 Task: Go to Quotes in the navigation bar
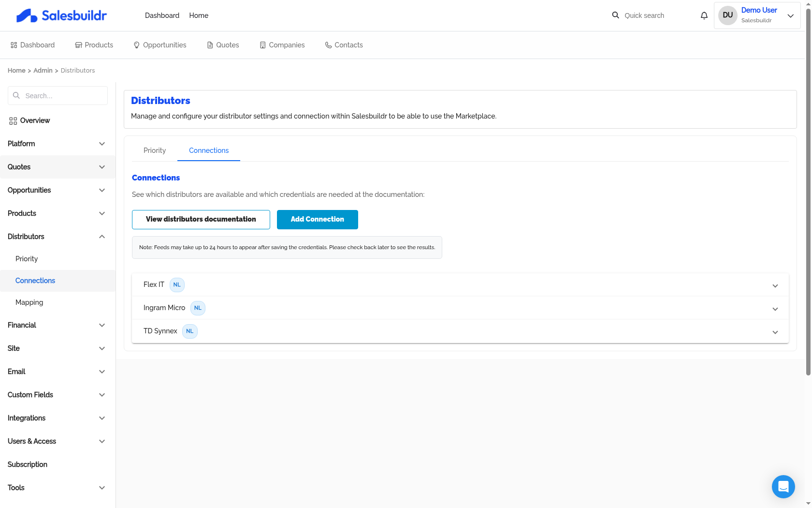pyautogui.click(x=223, y=45)
